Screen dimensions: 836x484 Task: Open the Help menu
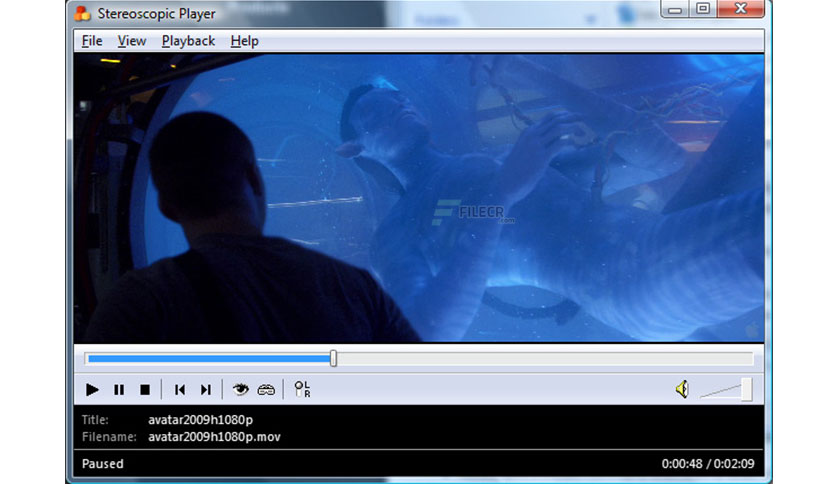tap(244, 41)
